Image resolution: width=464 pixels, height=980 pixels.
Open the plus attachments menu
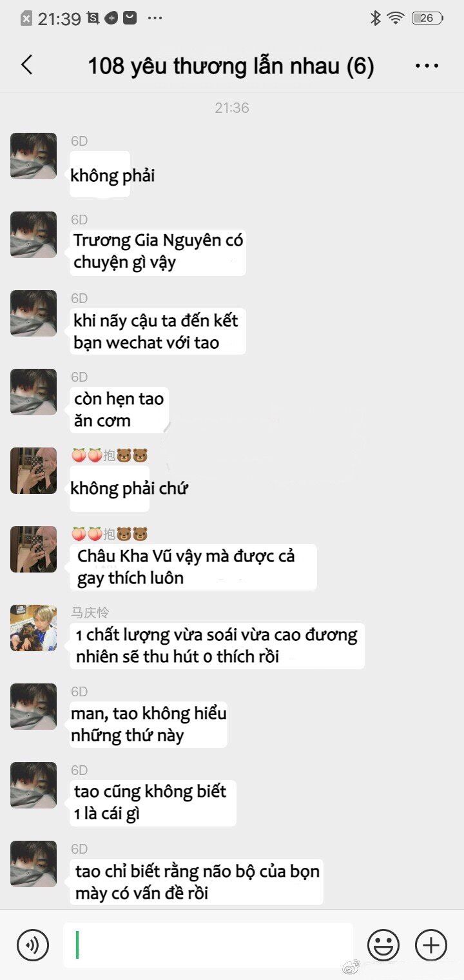[x=431, y=946]
